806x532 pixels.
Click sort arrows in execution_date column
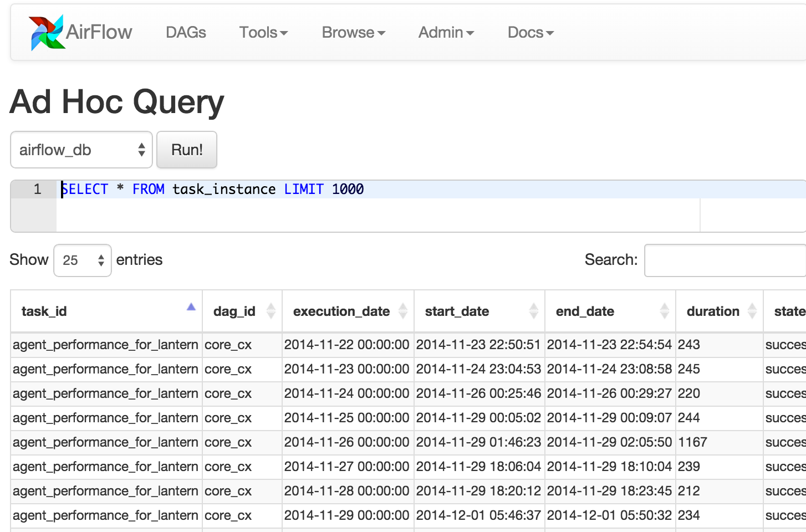click(403, 311)
